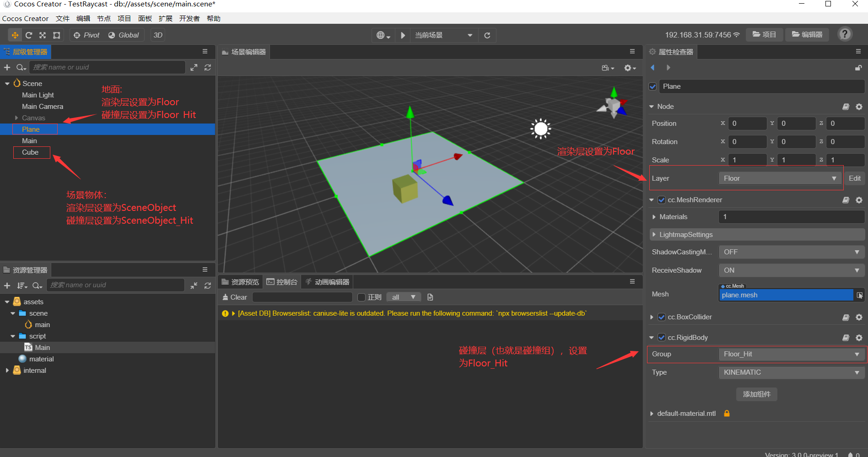Collapse all assets in assets panel

pyautogui.click(x=194, y=285)
